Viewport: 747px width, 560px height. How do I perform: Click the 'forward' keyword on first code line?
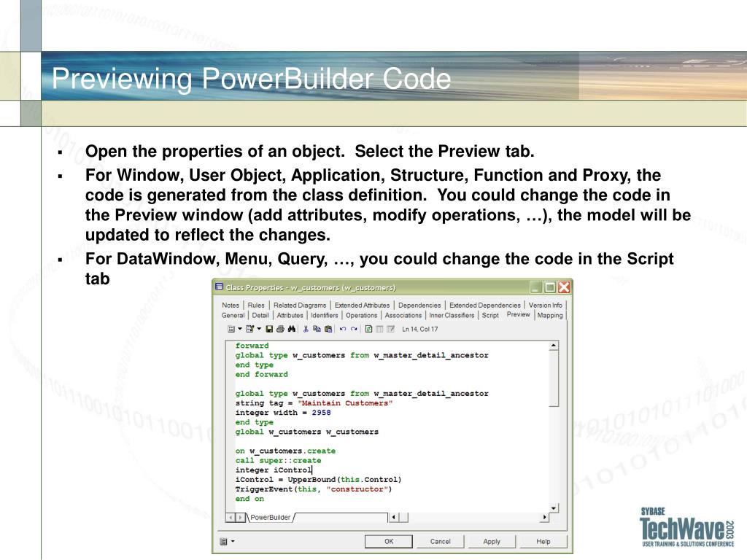click(252, 346)
